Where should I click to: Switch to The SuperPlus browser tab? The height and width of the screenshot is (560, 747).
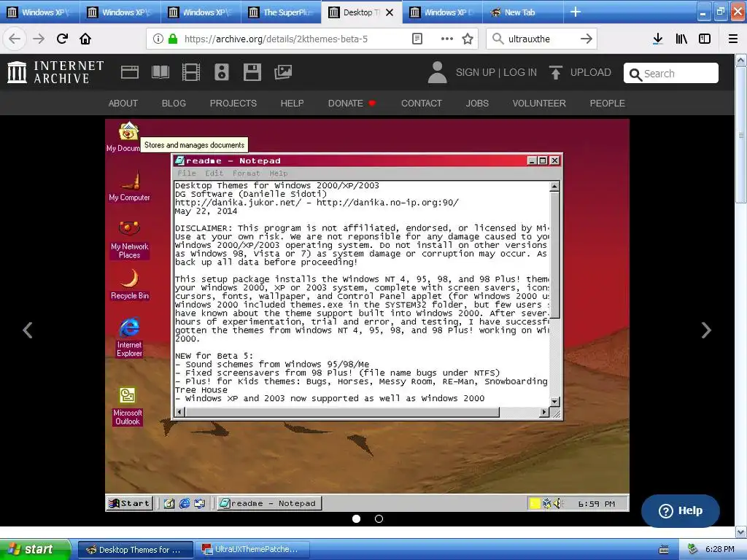280,12
